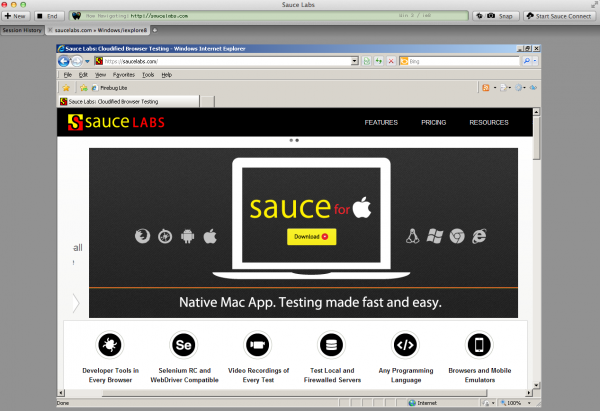Click the Windows flag icon
This screenshot has height=411, width=600.
pos(435,236)
